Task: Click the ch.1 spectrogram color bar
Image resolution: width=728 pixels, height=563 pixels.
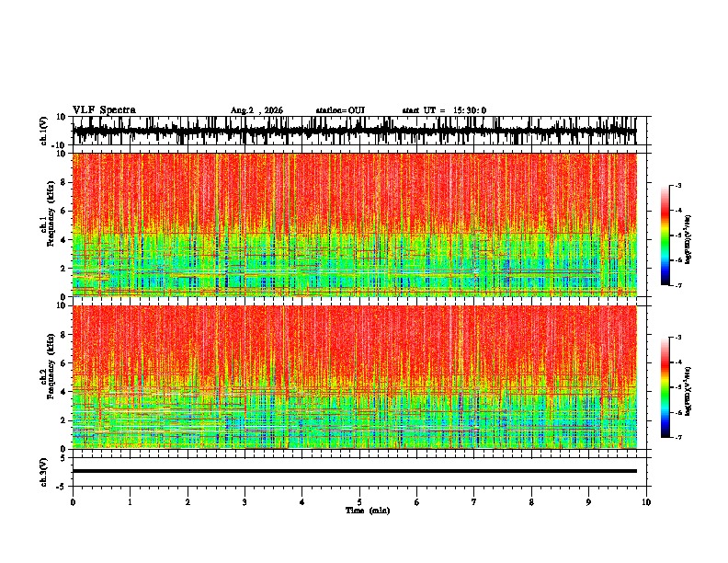Action: [x=665, y=236]
